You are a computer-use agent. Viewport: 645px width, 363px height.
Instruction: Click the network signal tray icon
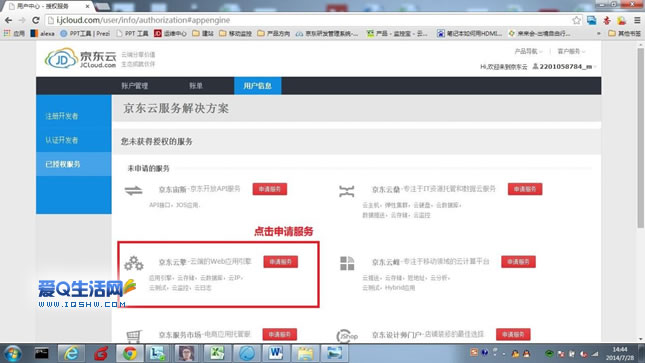point(595,354)
